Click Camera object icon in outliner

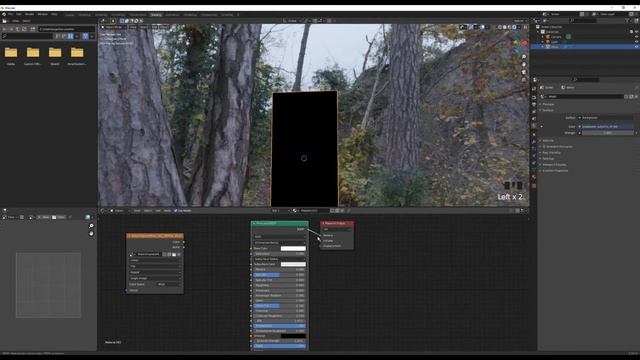(x=548, y=37)
